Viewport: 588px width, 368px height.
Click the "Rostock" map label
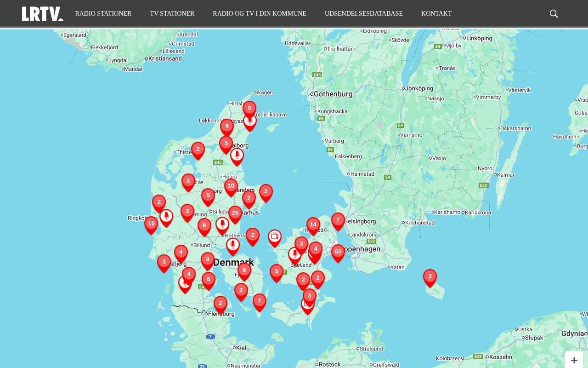(x=330, y=364)
